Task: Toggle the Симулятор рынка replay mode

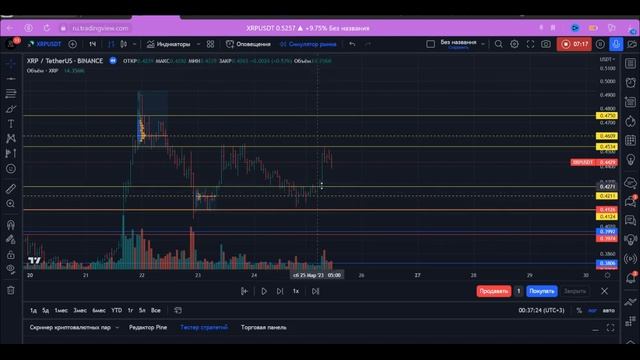Action: (308, 44)
